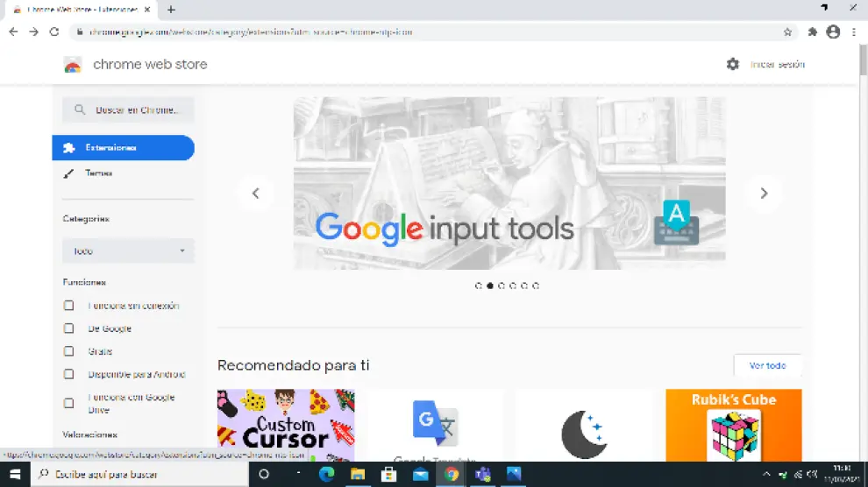
Task: Click the 'Ver todo' button
Action: (767, 365)
